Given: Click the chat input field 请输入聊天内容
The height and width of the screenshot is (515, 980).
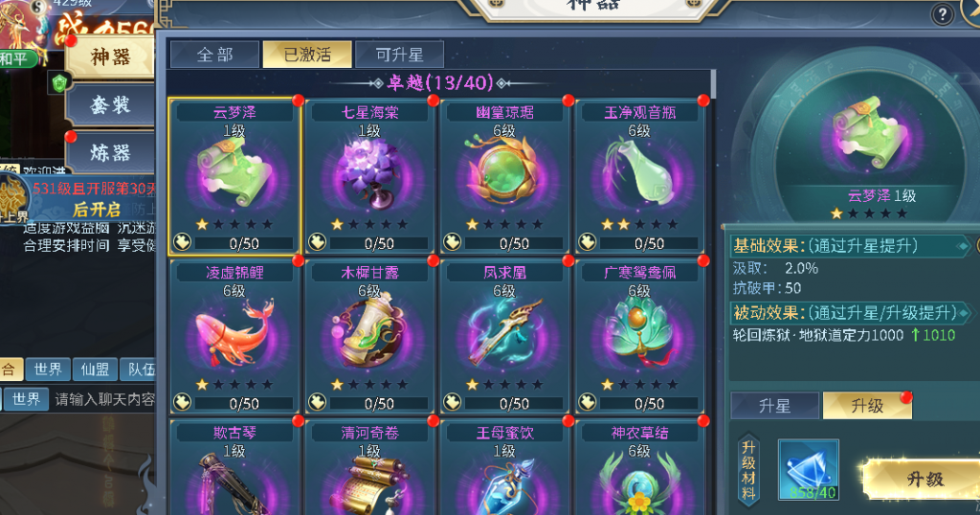Looking at the screenshot, I should [x=104, y=399].
